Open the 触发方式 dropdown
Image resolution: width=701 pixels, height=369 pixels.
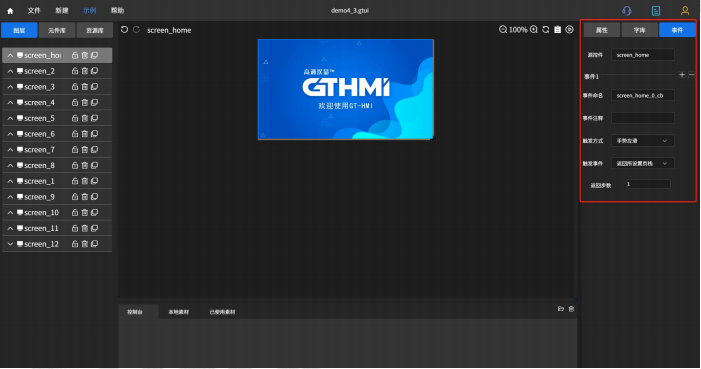click(x=642, y=140)
